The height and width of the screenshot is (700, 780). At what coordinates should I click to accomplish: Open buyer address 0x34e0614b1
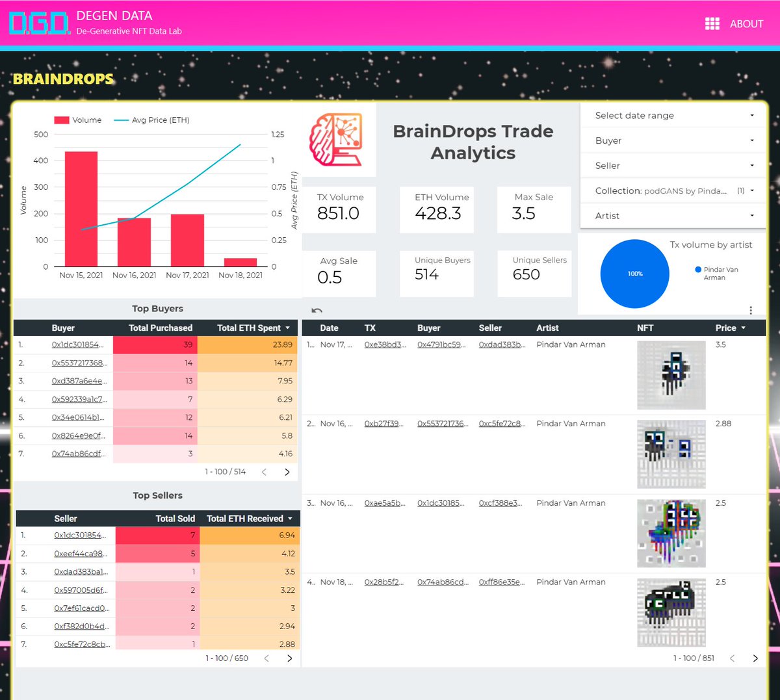tap(77, 417)
